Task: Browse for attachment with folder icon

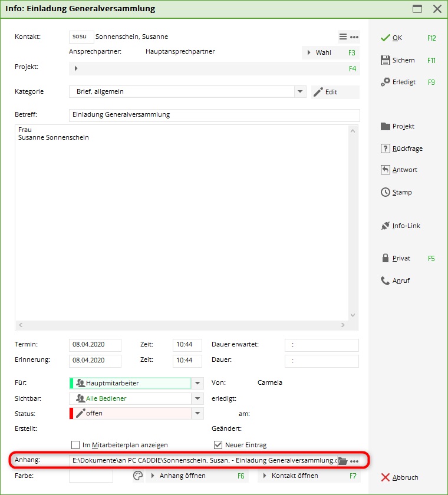Action: click(x=342, y=461)
